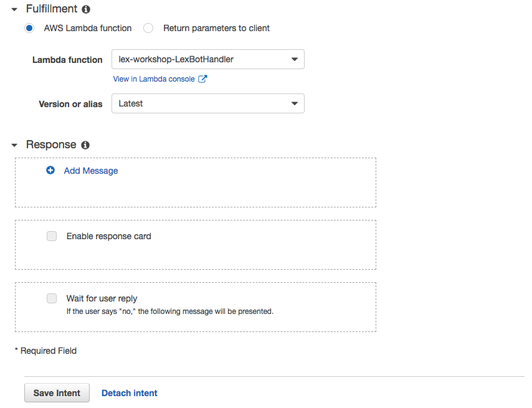Image resolution: width=532 pixels, height=408 pixels.
Task: Click the Fulfillment section heading
Action: (x=52, y=9)
